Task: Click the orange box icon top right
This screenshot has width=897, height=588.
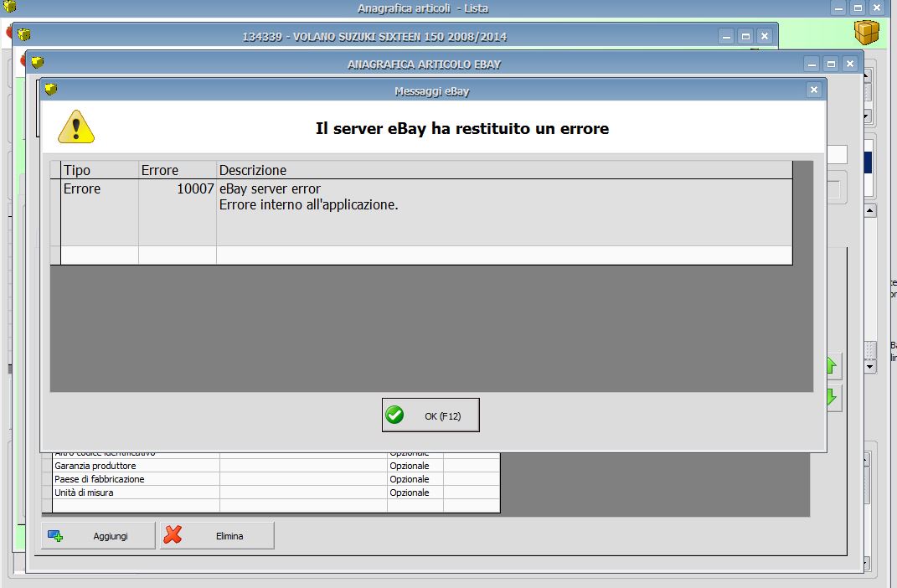Action: click(867, 32)
